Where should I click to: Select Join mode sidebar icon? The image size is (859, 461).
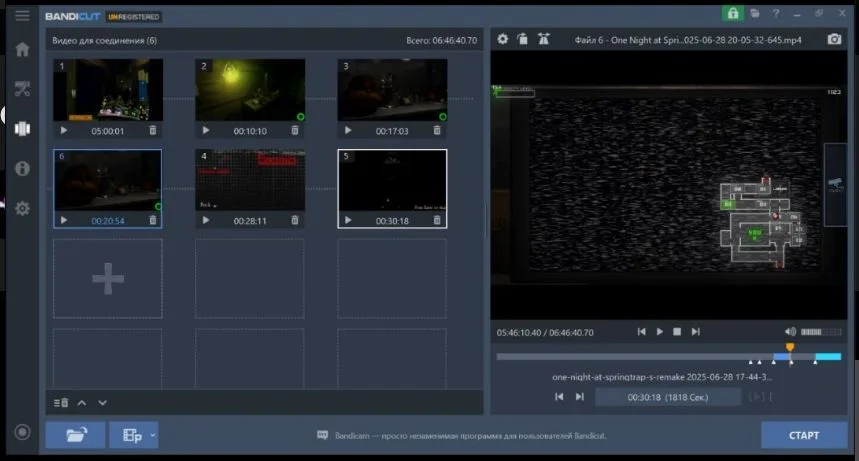22,129
